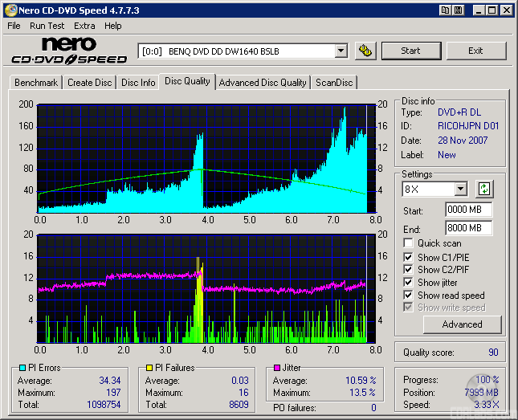This screenshot has height=420, width=518.
Task: Click the magenta Jitter legend box
Action: tap(275, 368)
